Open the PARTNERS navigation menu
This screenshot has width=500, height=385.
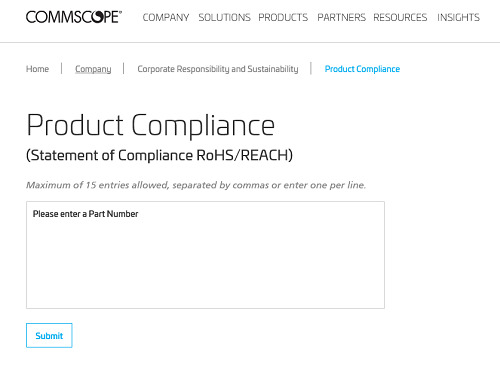341,17
